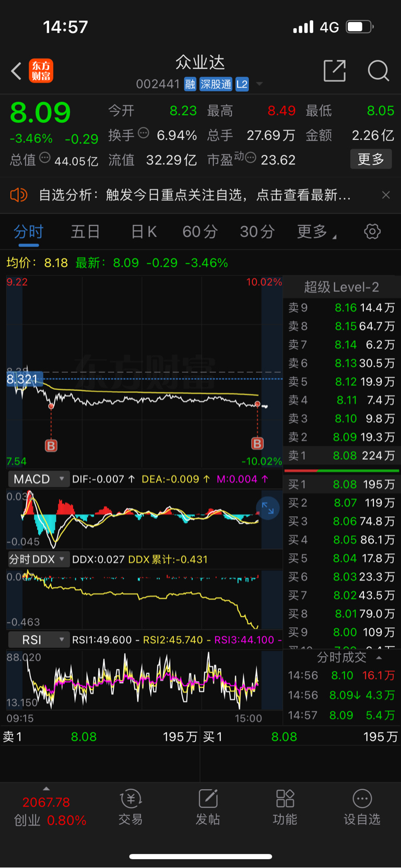Screen dimensions: 401x868
Task: Tap the battery icon in status bar
Action: click(x=360, y=27)
